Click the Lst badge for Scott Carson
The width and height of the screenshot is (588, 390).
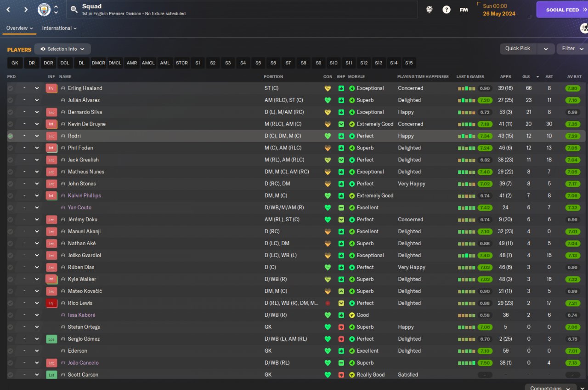tap(51, 375)
